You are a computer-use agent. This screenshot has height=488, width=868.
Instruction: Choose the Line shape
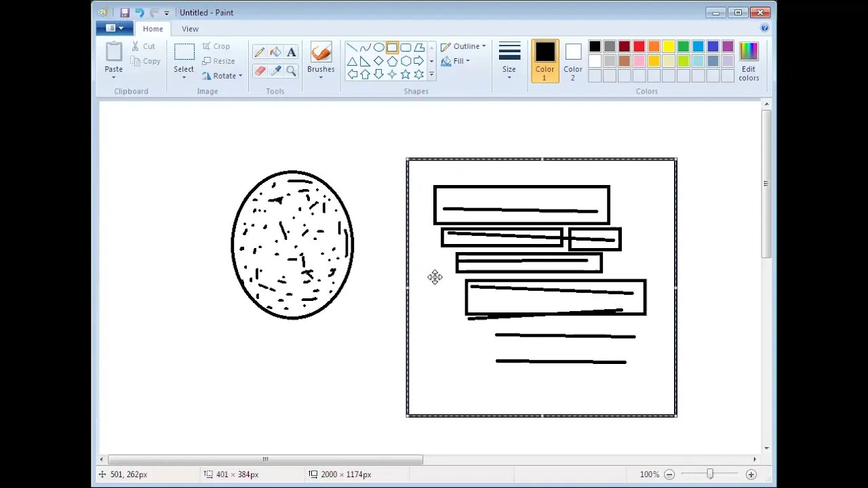point(352,47)
